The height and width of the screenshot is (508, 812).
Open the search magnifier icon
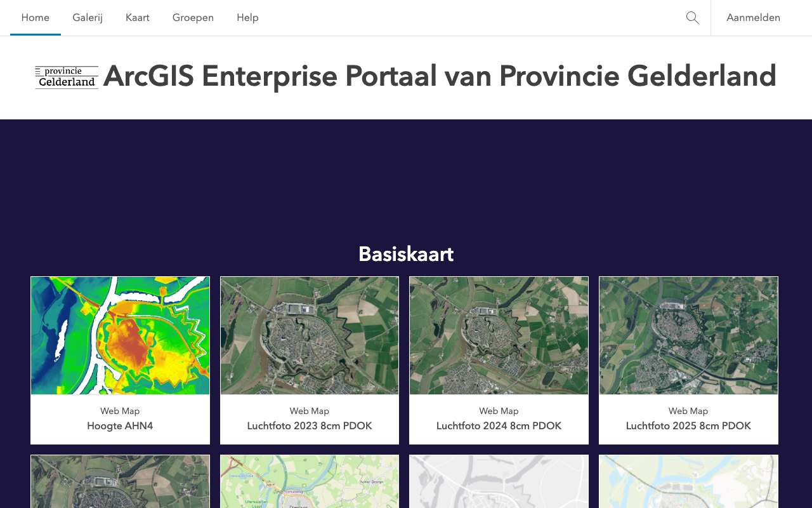coord(693,18)
